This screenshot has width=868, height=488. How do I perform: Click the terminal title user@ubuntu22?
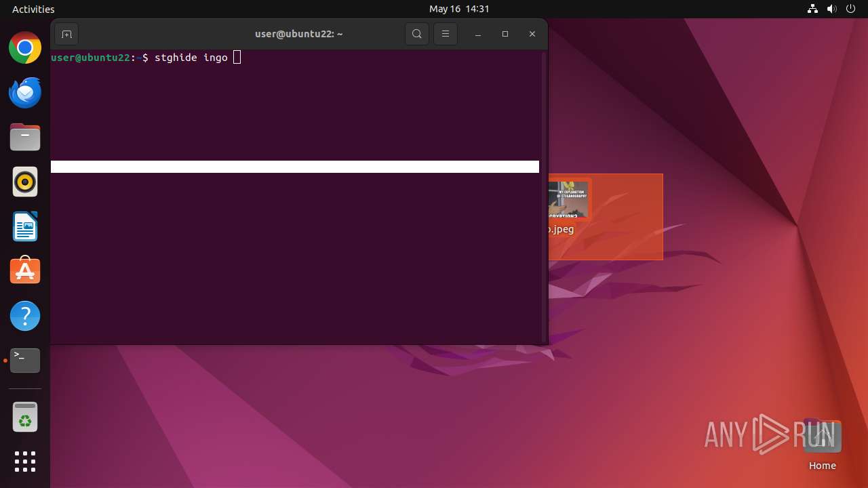[x=298, y=34]
